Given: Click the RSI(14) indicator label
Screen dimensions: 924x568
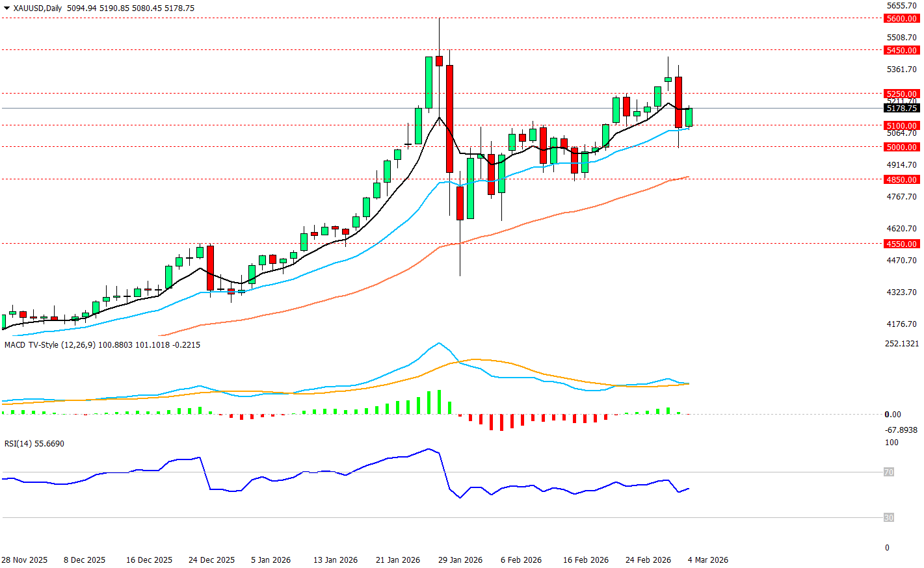Looking at the screenshot, I should pos(18,444).
